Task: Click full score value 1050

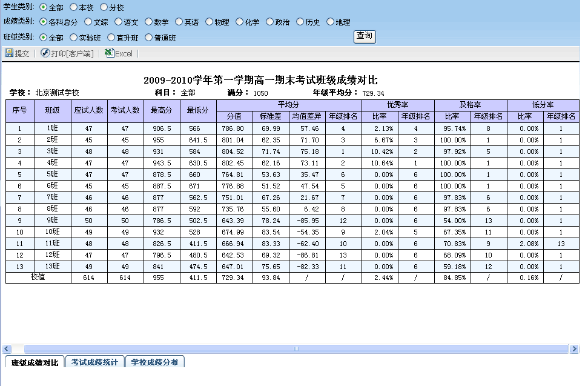Action: click(260, 93)
